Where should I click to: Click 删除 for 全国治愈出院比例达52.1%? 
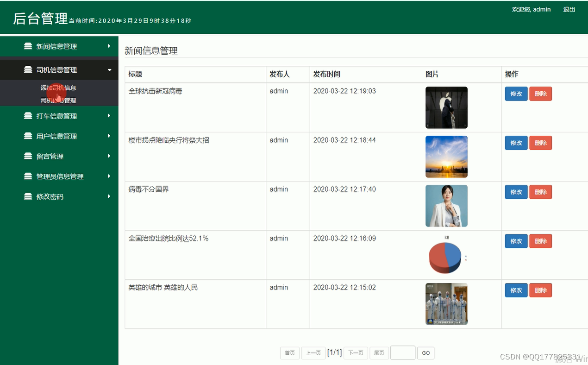point(541,241)
